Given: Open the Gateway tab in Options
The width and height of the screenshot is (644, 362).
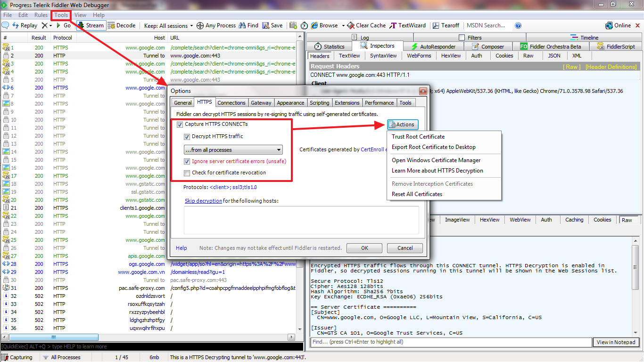Looking at the screenshot, I should [261, 103].
